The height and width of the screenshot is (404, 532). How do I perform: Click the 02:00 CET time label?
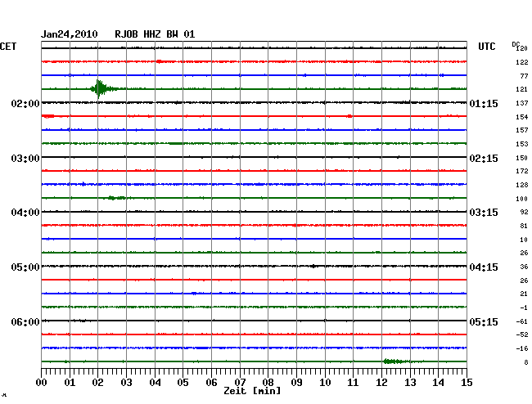point(25,104)
